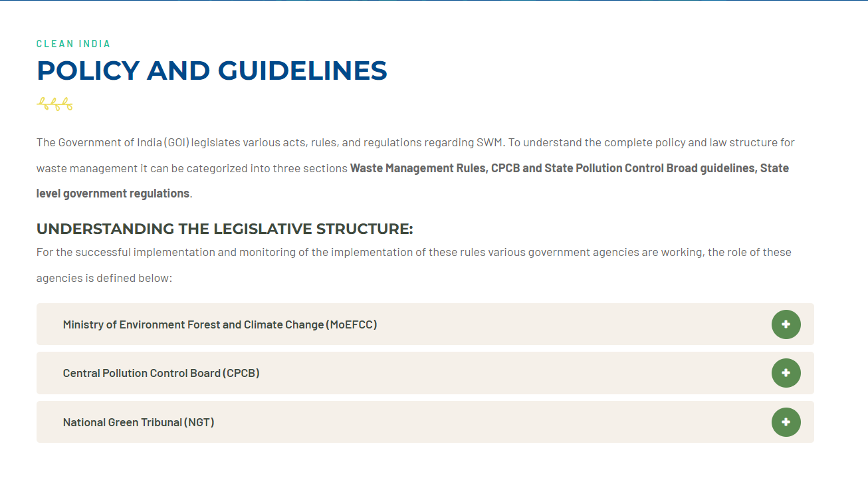
Task: Click the UNDERSTANDING THE LEGISLATIVE STRUCTURE heading
Action: (x=224, y=228)
